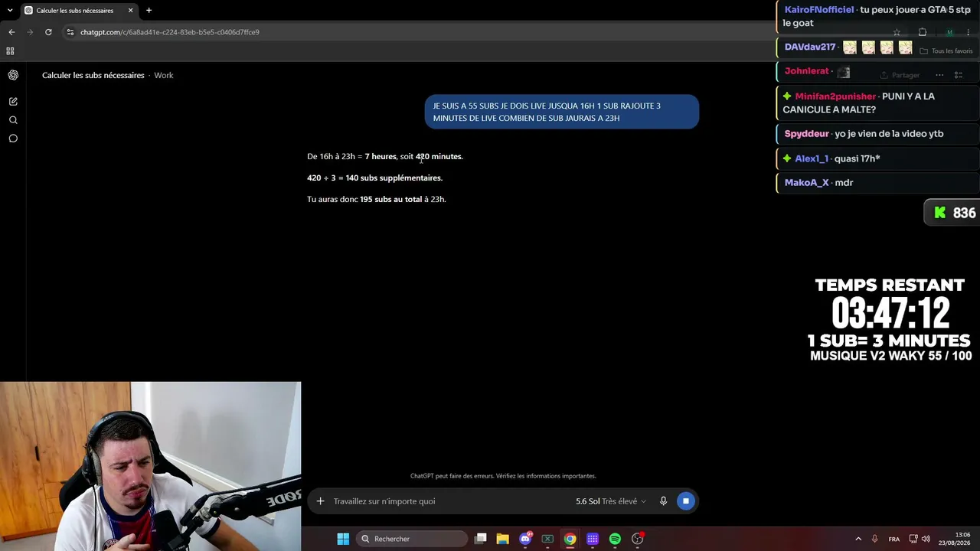980x551 pixels.
Task: Close the 'Calculer les subs nécessaires' tab
Action: (130, 10)
